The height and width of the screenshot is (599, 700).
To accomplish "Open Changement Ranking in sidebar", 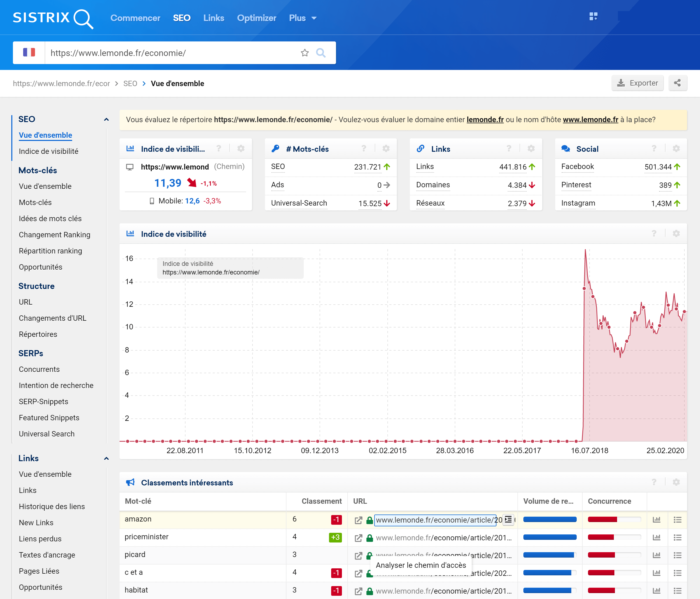I will click(x=55, y=235).
